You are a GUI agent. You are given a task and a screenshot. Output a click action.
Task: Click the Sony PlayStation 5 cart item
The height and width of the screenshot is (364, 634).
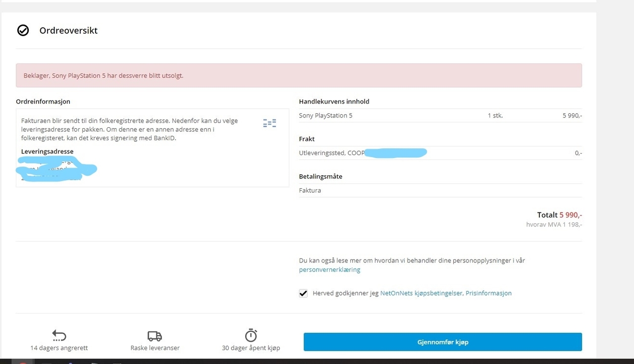pos(325,115)
